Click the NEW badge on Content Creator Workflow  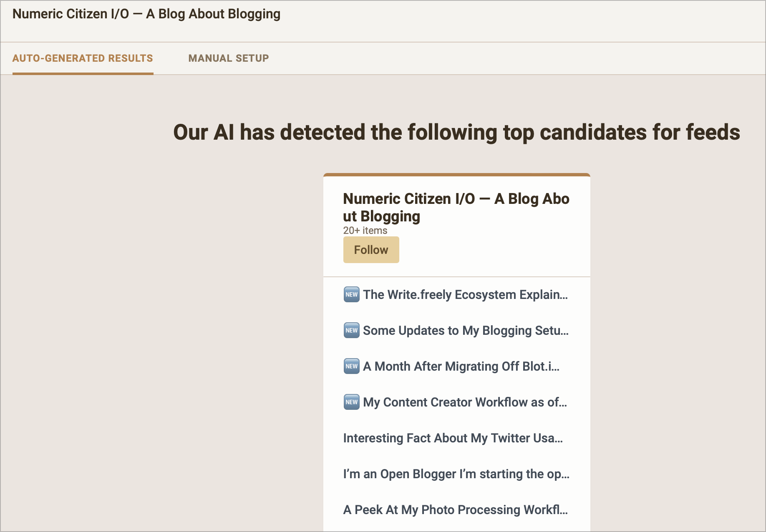351,402
